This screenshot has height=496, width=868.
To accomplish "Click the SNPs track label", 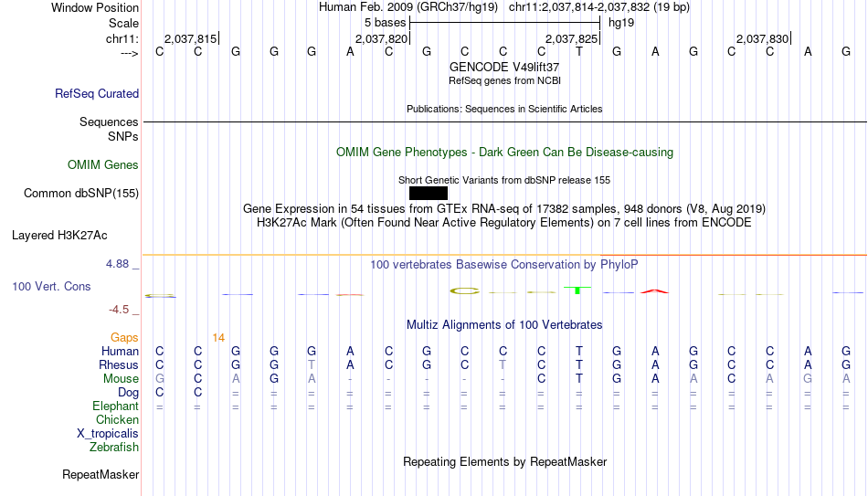I will point(123,137).
